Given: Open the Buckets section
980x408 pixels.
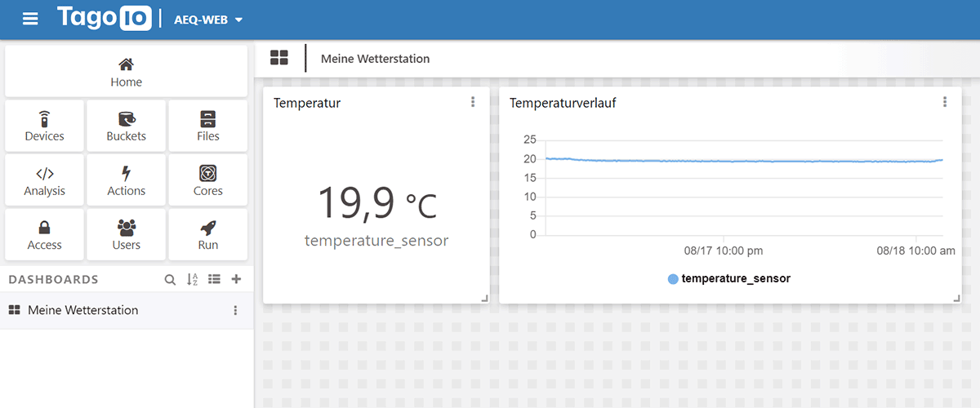Looking at the screenshot, I should click(126, 126).
